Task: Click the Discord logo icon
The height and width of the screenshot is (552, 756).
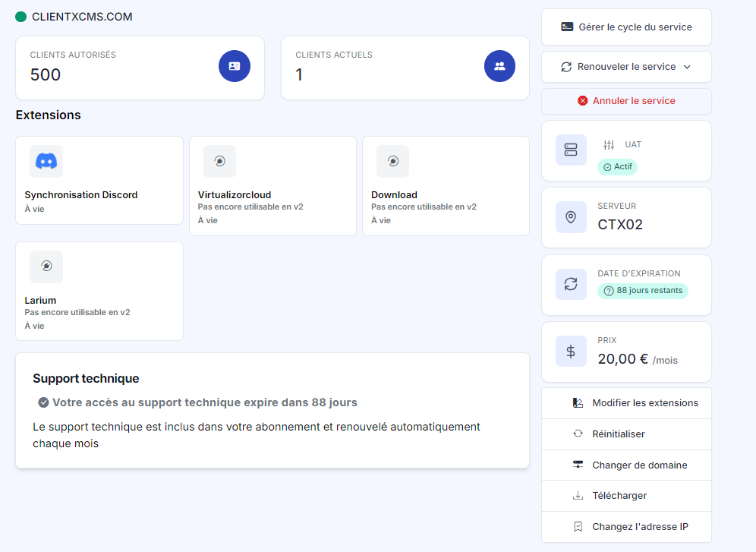Action: 46,161
